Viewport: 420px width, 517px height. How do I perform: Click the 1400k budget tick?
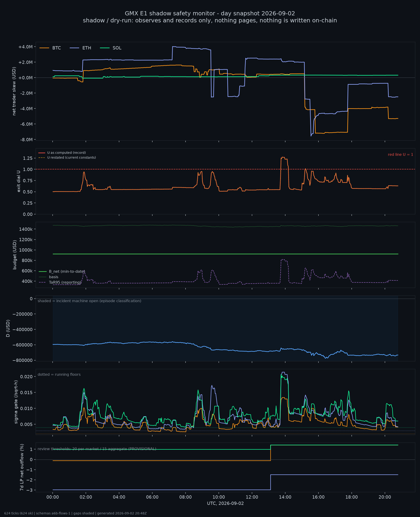[x=26, y=229]
